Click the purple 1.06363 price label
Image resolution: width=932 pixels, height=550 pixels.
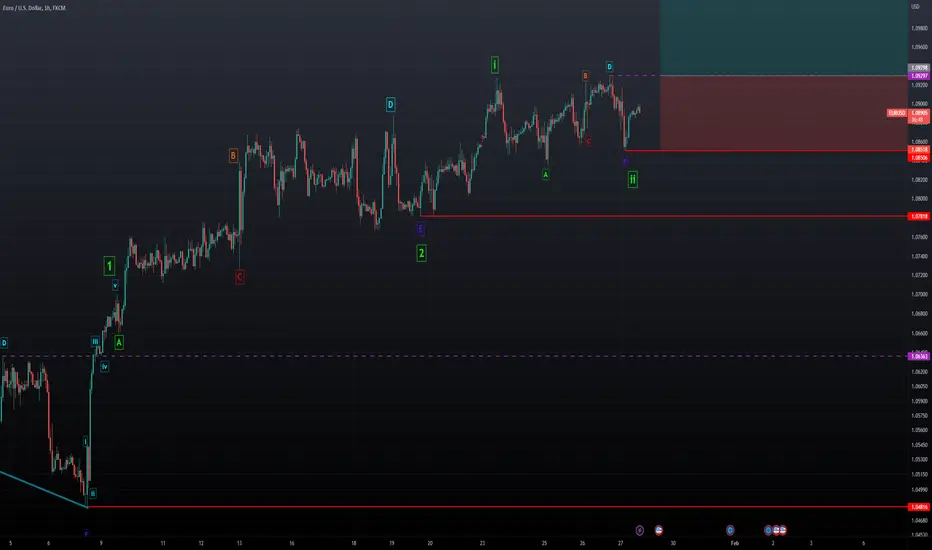tap(919, 356)
